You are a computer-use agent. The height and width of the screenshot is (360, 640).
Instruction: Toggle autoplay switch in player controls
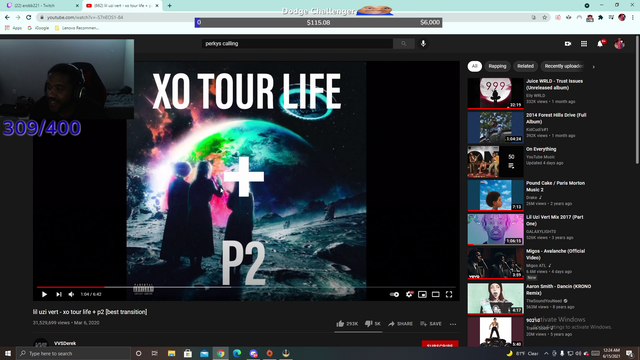(394, 294)
